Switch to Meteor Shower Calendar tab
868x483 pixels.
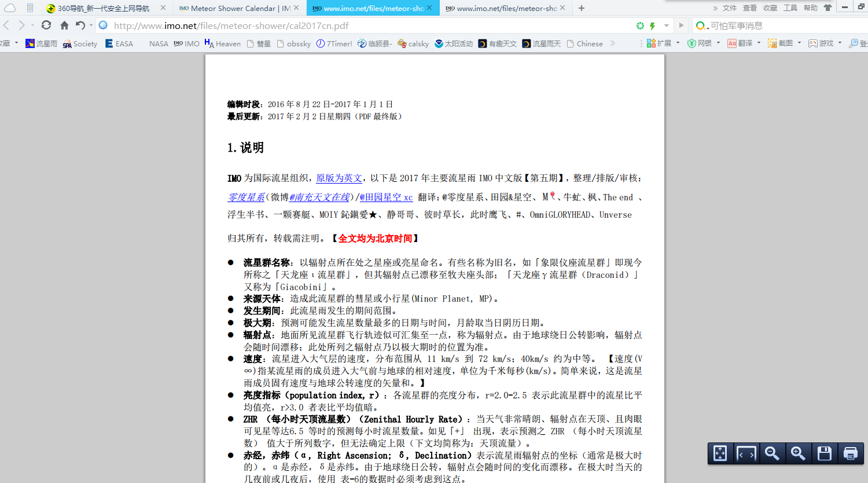point(234,8)
